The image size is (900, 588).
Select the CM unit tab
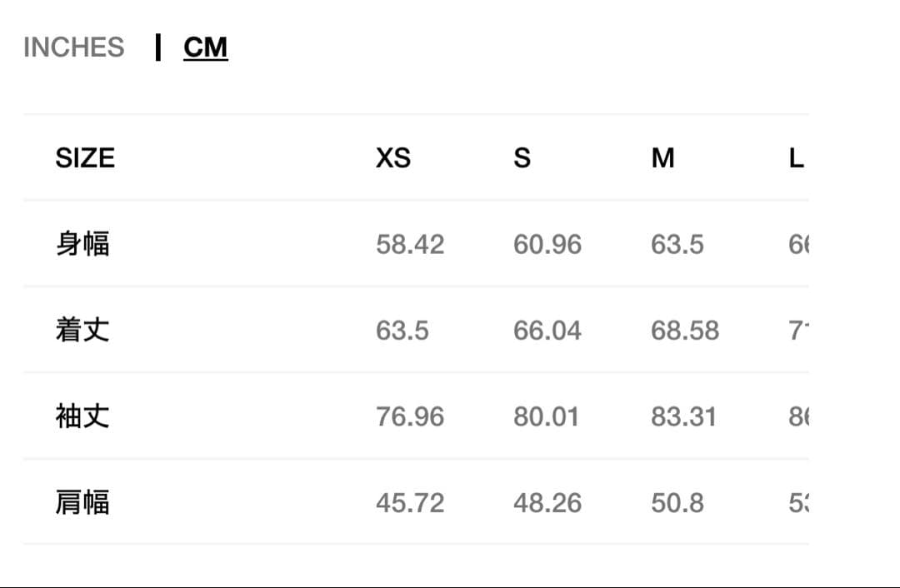pos(205,47)
